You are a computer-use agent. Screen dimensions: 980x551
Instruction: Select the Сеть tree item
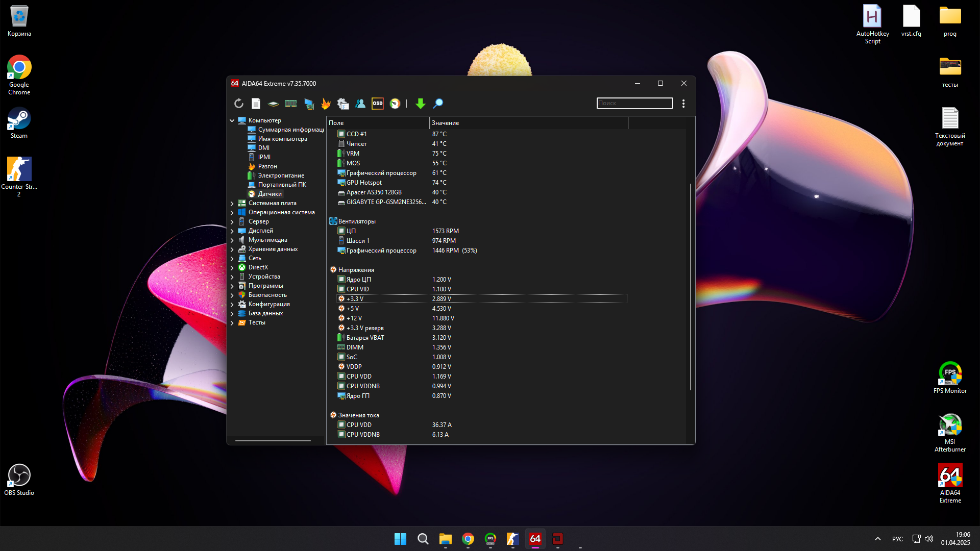click(255, 258)
